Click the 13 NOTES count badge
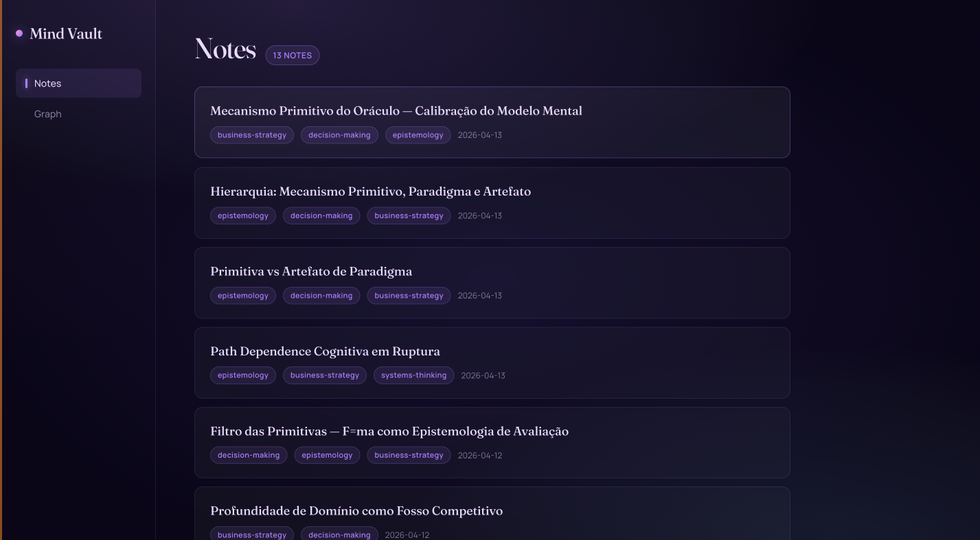Screen dimensions: 980x540 point(292,55)
